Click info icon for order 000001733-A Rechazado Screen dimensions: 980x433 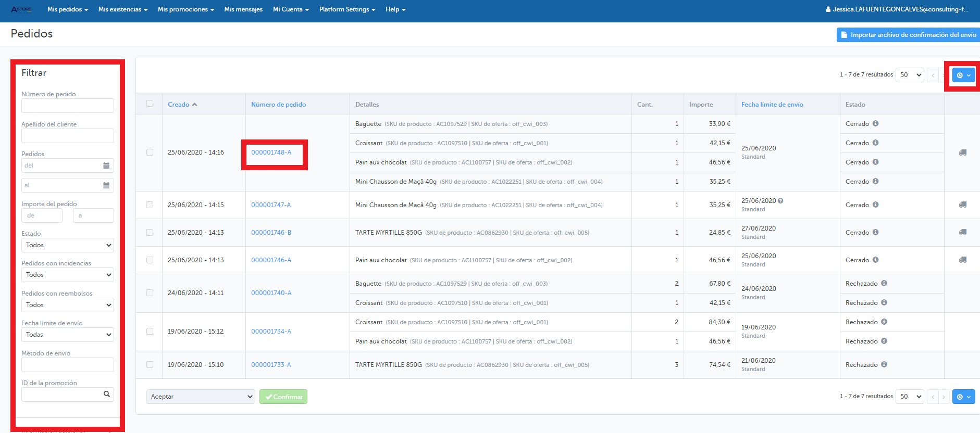coord(884,364)
